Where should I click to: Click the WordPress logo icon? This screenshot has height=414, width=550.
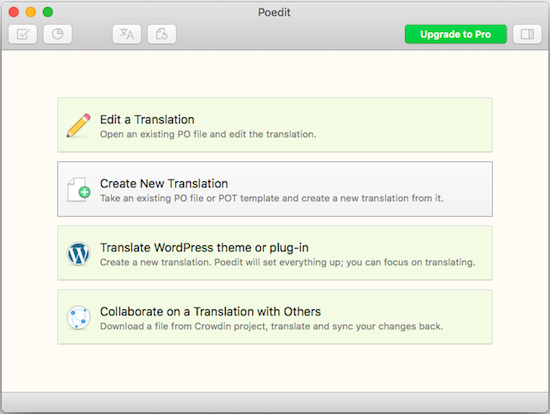click(x=79, y=253)
